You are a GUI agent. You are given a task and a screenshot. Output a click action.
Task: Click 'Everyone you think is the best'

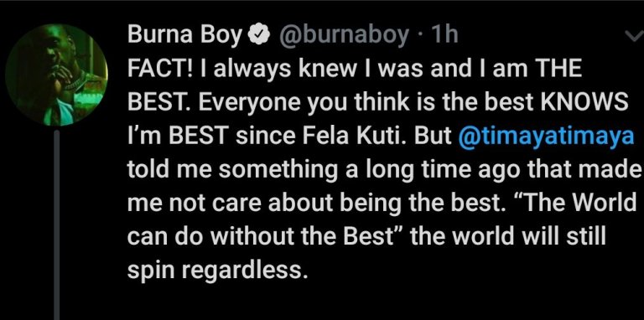366,104
